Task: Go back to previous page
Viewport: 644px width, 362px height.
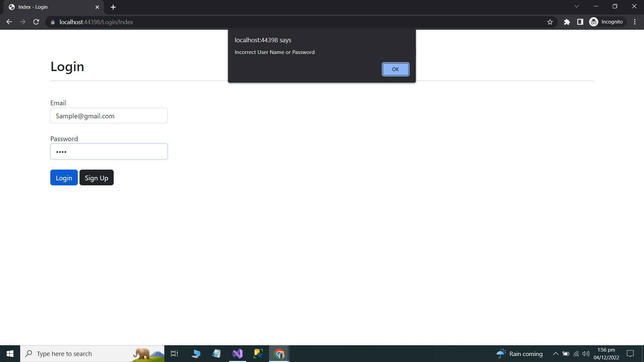Action: 9,22
